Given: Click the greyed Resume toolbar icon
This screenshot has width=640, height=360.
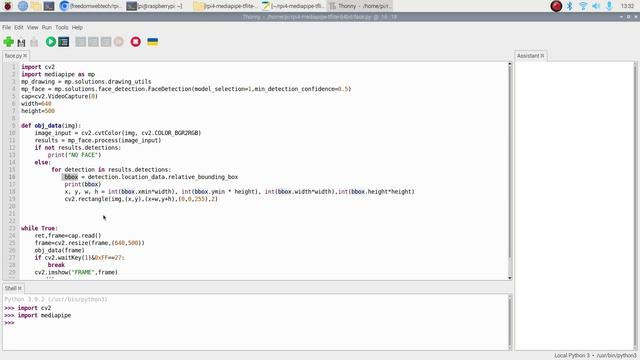Looking at the screenshot, I should 118,42.
